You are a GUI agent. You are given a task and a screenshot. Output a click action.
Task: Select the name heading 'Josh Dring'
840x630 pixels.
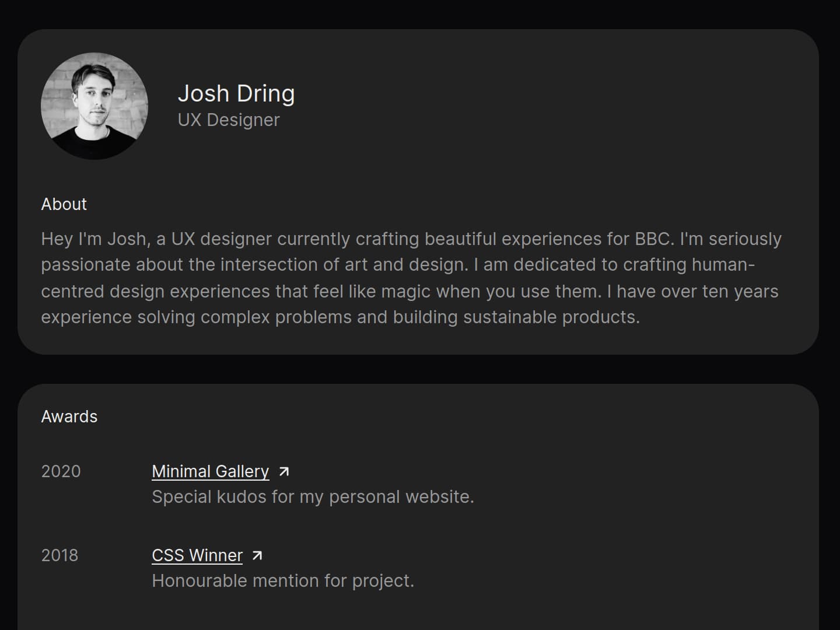click(236, 93)
